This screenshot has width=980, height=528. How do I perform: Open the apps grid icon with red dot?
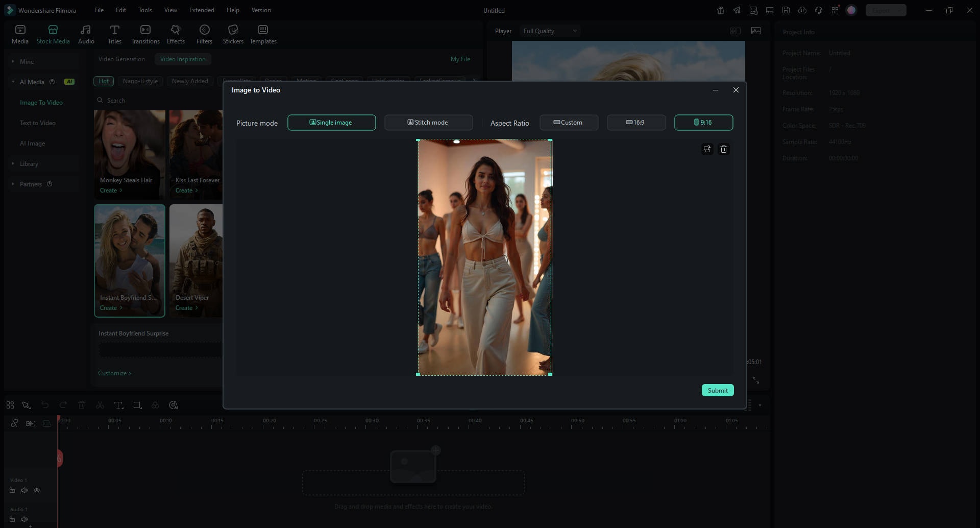[835, 10]
